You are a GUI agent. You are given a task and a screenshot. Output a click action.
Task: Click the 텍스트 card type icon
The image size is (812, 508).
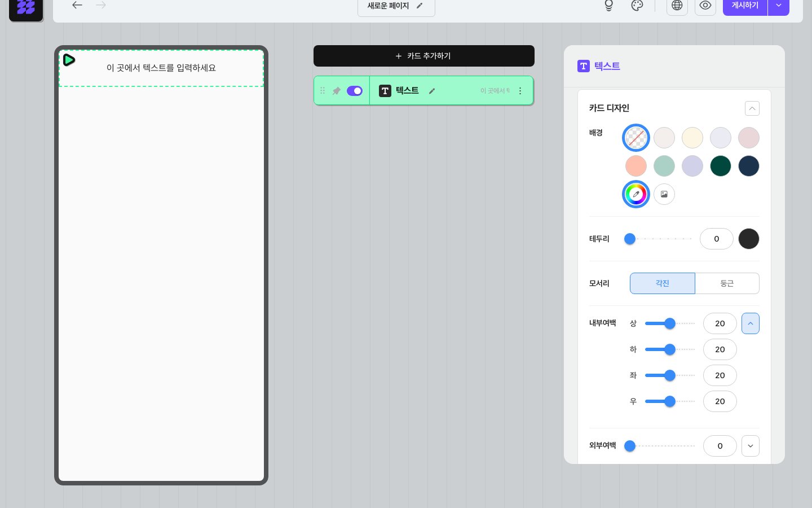click(x=385, y=91)
